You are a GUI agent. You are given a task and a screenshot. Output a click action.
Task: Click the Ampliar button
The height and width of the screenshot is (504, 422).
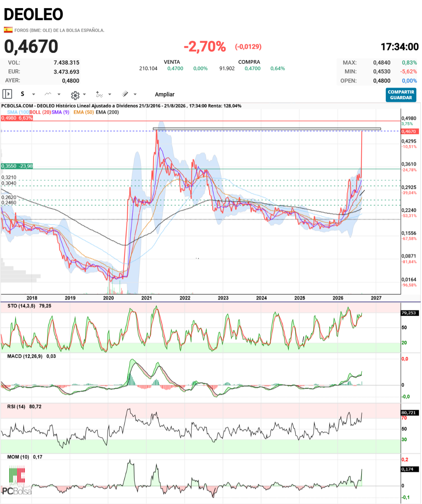click(x=165, y=94)
